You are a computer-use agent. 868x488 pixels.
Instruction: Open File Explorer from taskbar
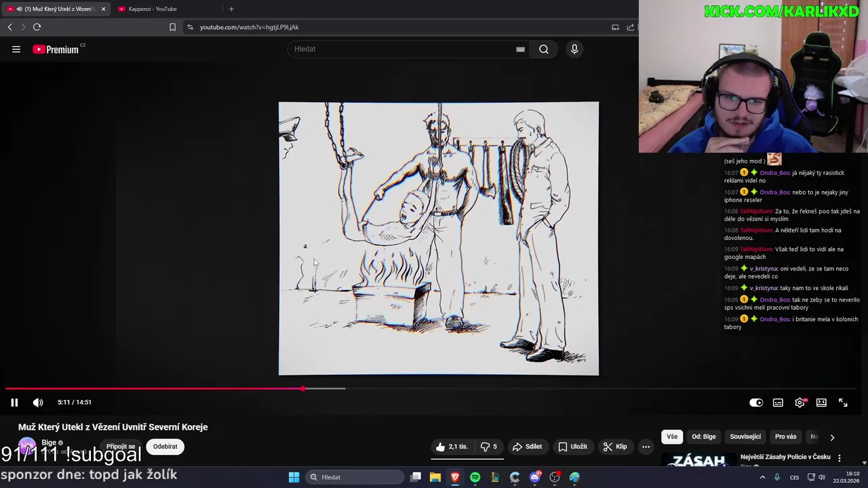[435, 477]
